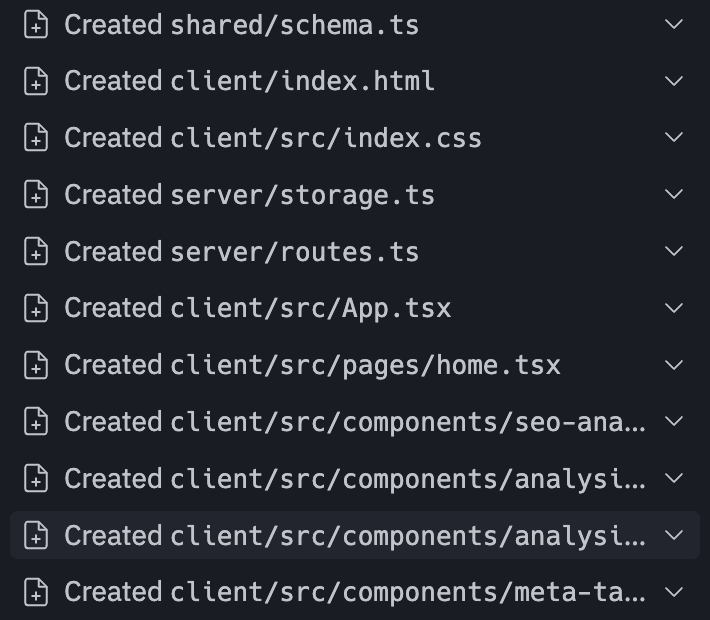The image size is (710, 620).
Task: Select the file icon for client/src/App.tsx
Action: (x=36, y=308)
